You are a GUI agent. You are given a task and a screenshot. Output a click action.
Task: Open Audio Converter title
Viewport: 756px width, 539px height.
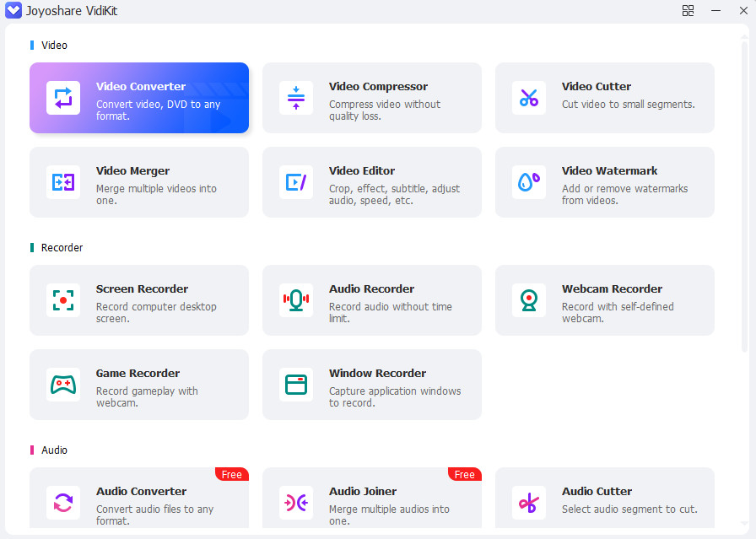pyautogui.click(x=141, y=491)
